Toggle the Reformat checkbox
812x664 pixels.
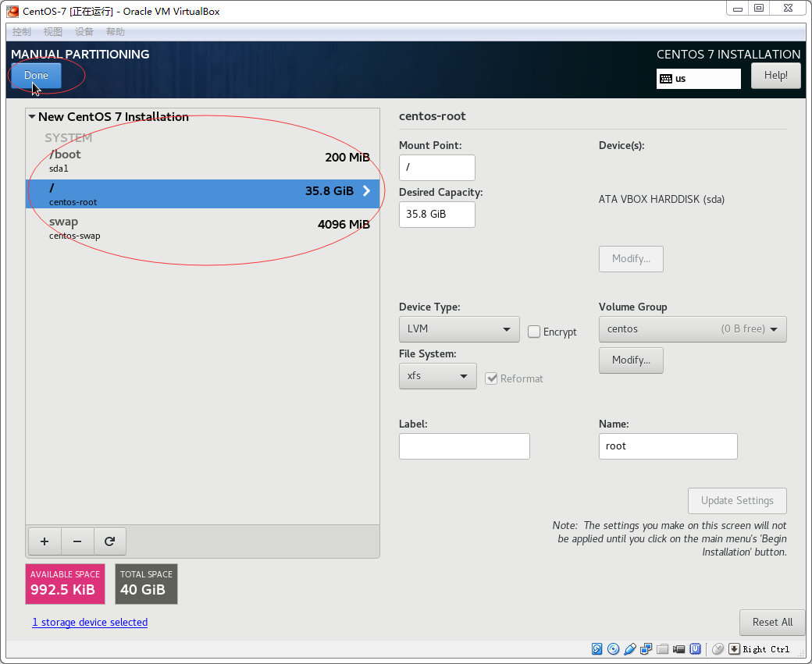click(x=491, y=378)
